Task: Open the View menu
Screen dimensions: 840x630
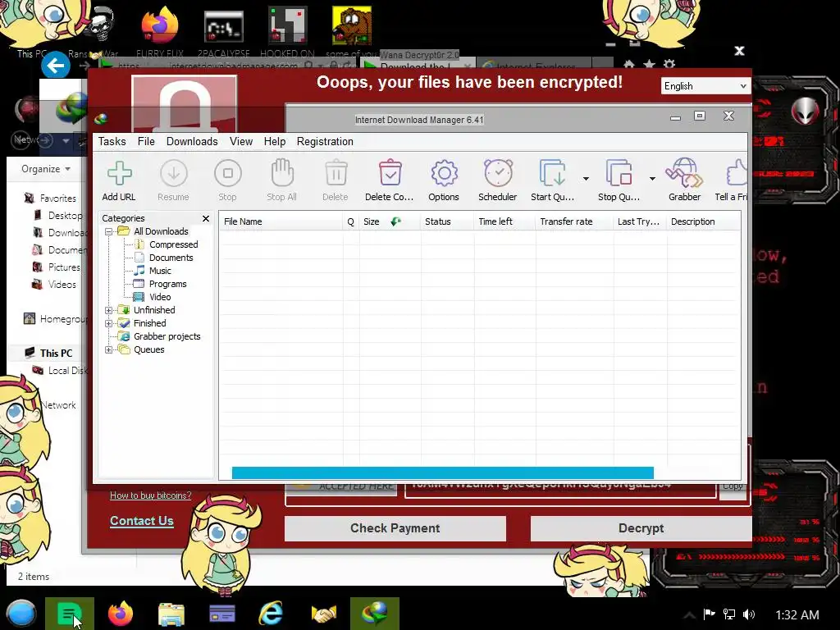Action: (x=241, y=141)
